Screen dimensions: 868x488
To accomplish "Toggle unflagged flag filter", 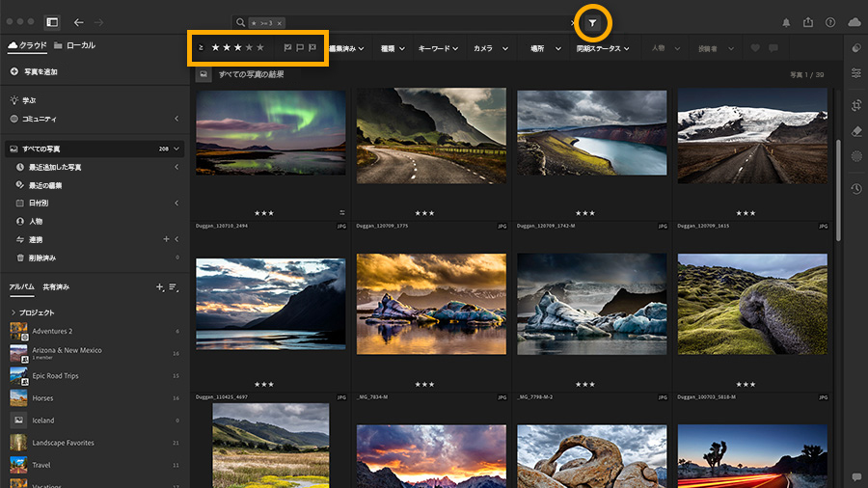I will 300,48.
